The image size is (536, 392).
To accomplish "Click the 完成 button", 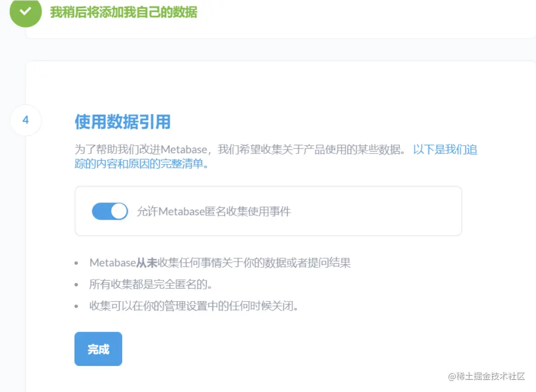I will coord(98,349).
